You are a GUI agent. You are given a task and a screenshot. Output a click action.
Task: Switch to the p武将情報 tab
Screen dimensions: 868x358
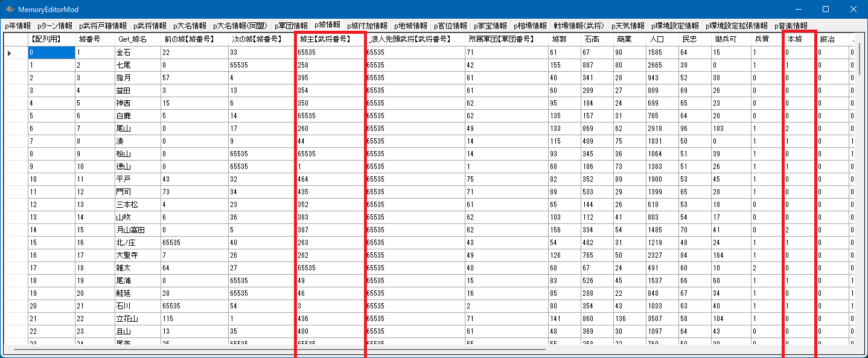point(150,26)
